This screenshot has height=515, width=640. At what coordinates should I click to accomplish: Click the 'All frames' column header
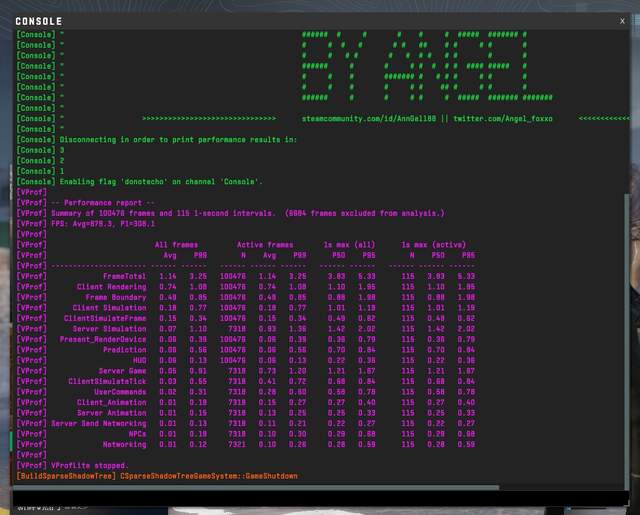click(176, 245)
